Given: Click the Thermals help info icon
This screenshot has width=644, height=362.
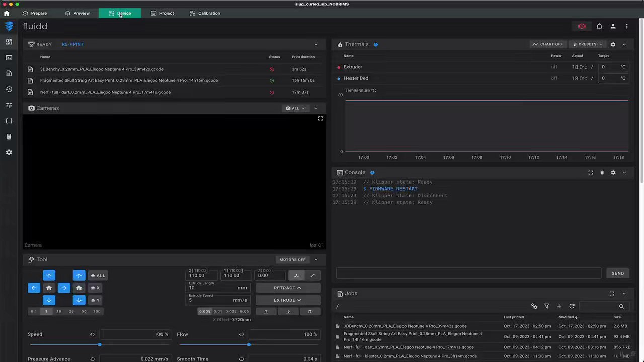Looking at the screenshot, I should 375,44.
